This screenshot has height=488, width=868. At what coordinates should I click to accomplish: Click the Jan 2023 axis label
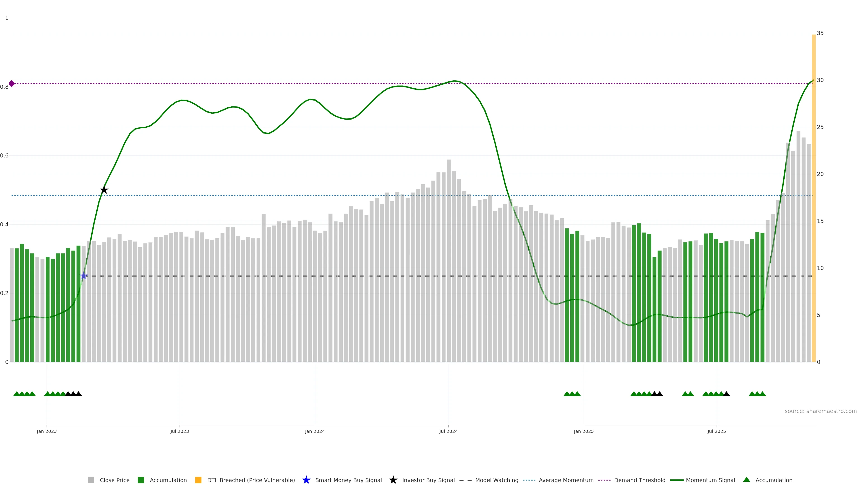pyautogui.click(x=47, y=431)
